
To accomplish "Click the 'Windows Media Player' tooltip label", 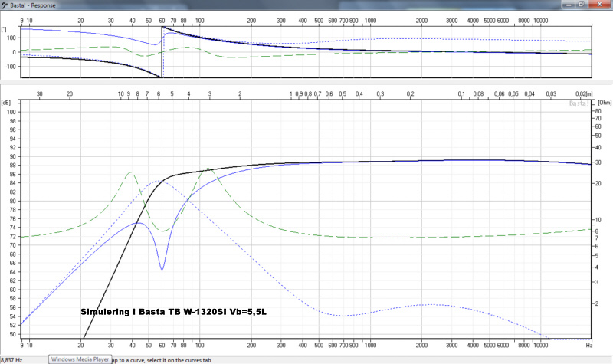I will [x=80, y=359].
